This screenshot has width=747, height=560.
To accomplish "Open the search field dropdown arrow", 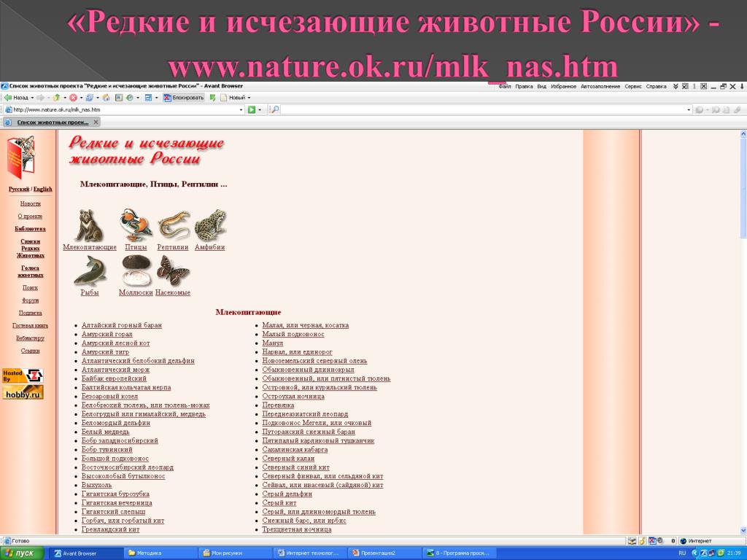I will coord(689,110).
